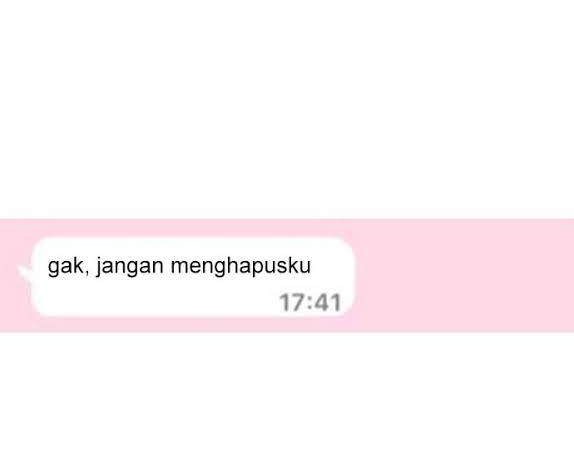Click the hour '17' in timestamp
574x475 pixels.
[291, 303]
